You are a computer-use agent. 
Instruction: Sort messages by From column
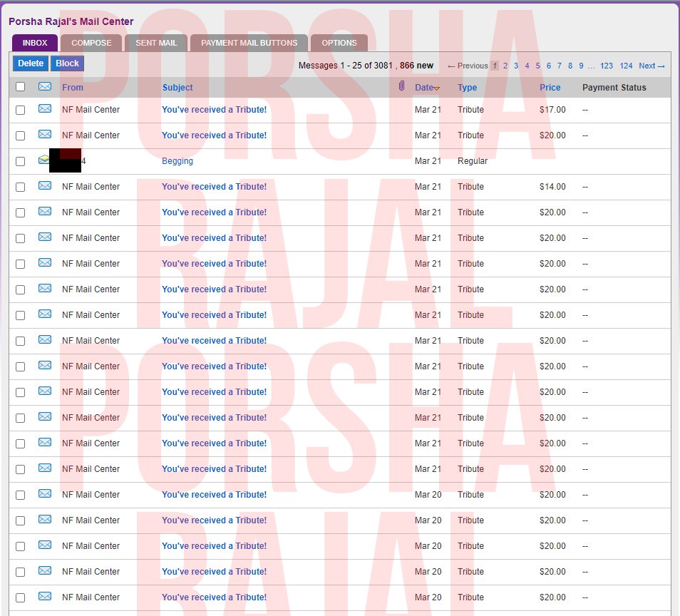pos(73,87)
